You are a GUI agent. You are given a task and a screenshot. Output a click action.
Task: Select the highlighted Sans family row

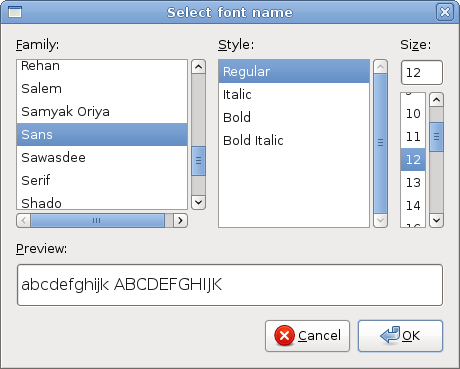102,135
